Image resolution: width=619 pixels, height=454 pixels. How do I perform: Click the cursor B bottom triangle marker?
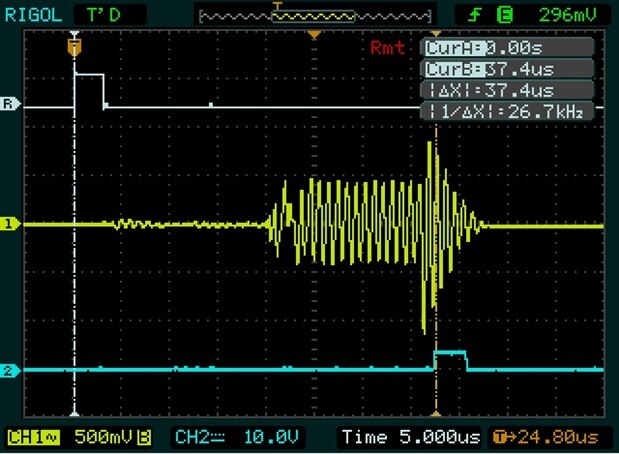[x=436, y=413]
